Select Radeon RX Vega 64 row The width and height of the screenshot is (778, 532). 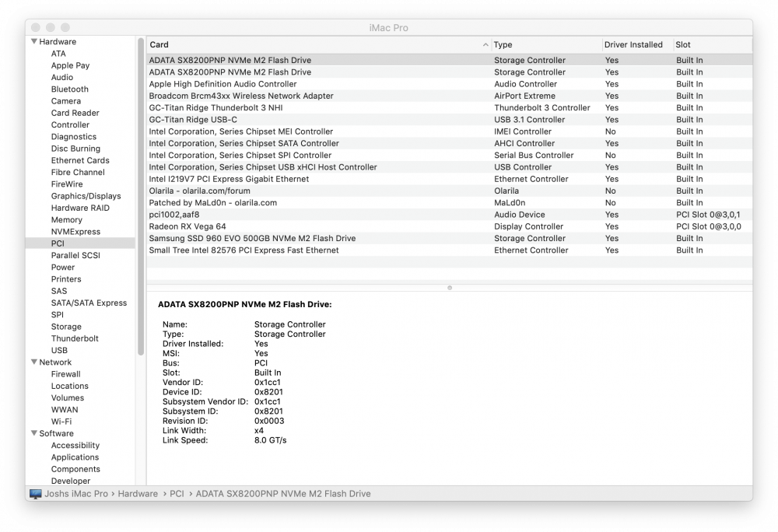coord(450,226)
